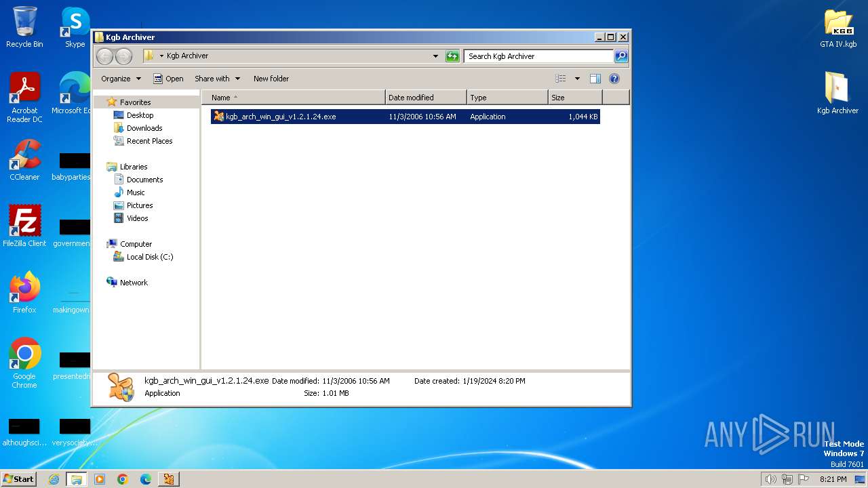Click the details pane file icon
This screenshot has width=868, height=488.
coord(122,387)
